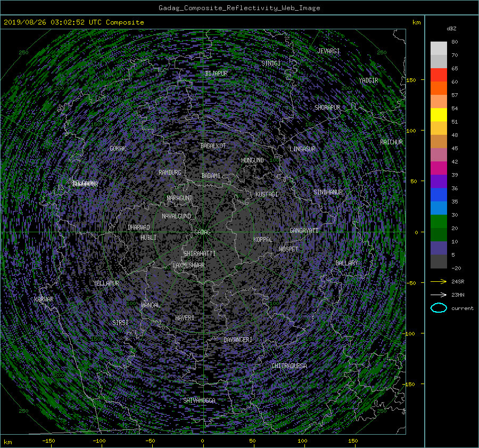Click the SIRSI city label
The width and height of the screenshot is (479, 448).
pos(120,323)
